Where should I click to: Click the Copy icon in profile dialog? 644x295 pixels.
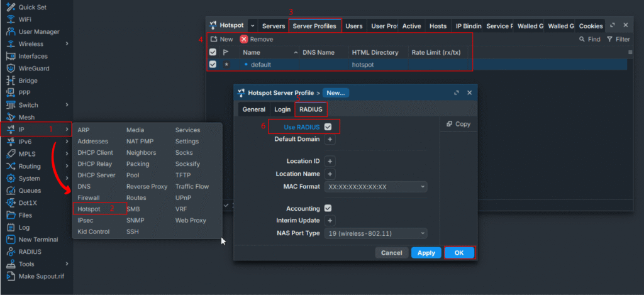click(x=449, y=124)
